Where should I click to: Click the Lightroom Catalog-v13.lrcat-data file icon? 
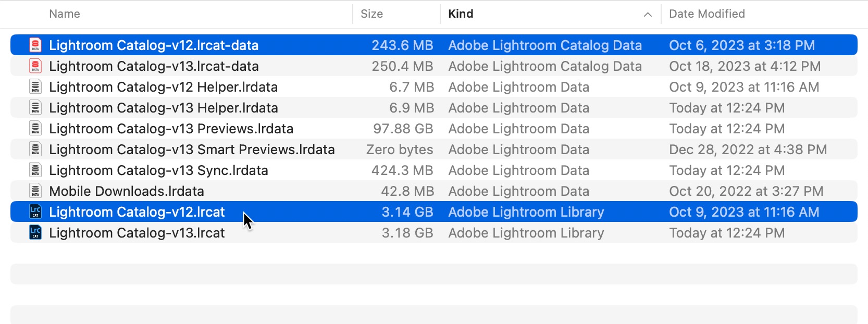(x=35, y=66)
